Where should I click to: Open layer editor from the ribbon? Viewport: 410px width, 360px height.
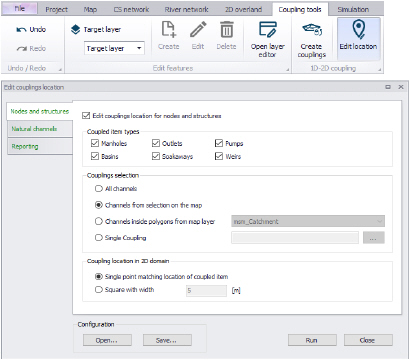point(268,39)
